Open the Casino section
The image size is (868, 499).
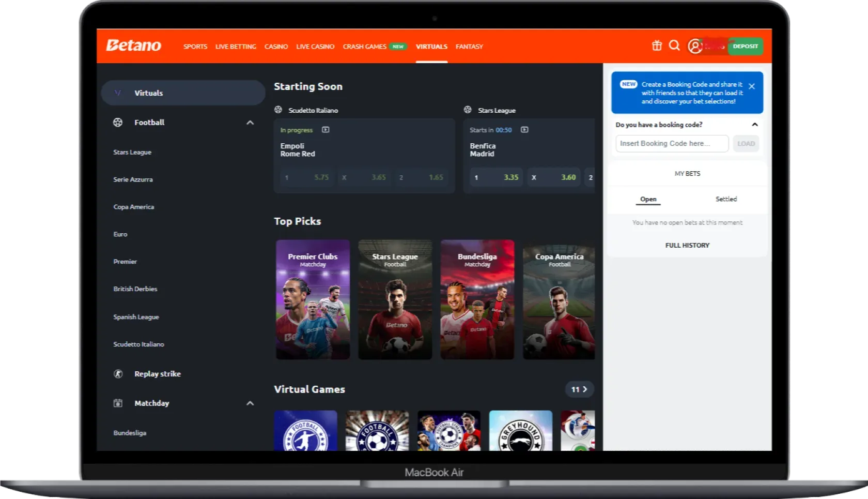(x=276, y=47)
